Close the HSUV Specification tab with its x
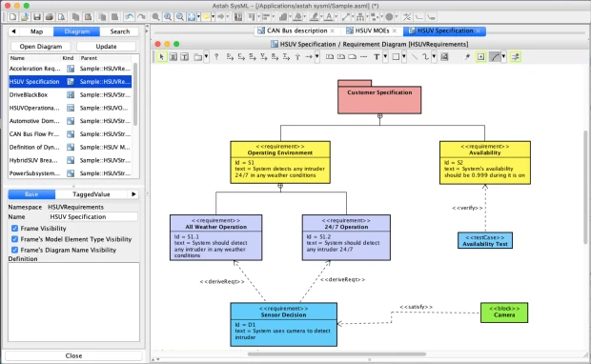This screenshot has width=591, height=364. [x=479, y=30]
